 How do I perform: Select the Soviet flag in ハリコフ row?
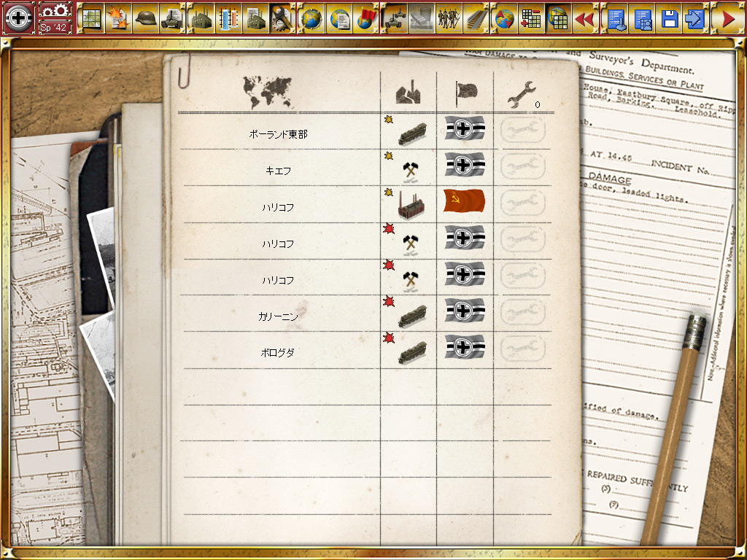click(464, 202)
